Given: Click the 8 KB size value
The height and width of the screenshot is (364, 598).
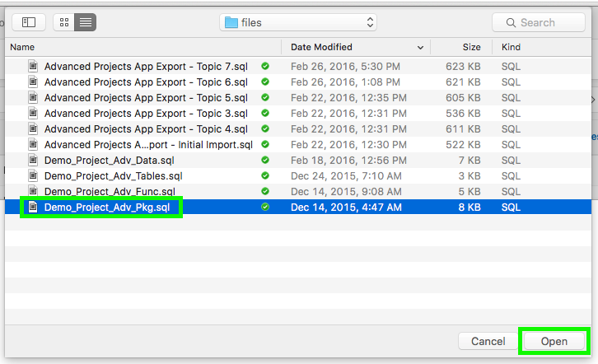Looking at the screenshot, I should pos(470,207).
